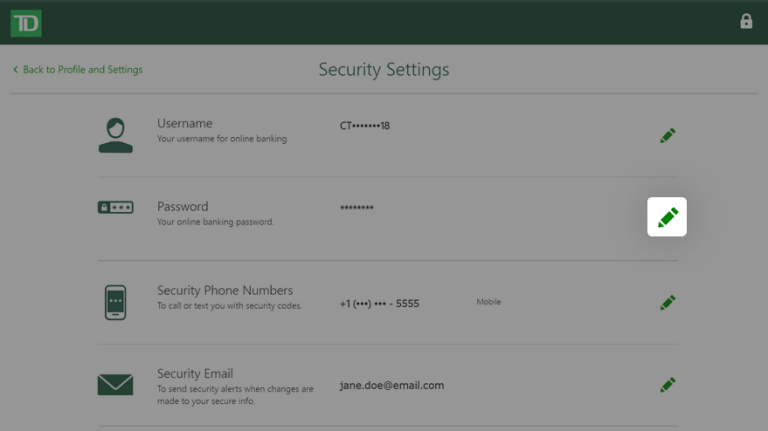Click the Password field lock icon
This screenshot has height=431, width=768.
(115, 207)
